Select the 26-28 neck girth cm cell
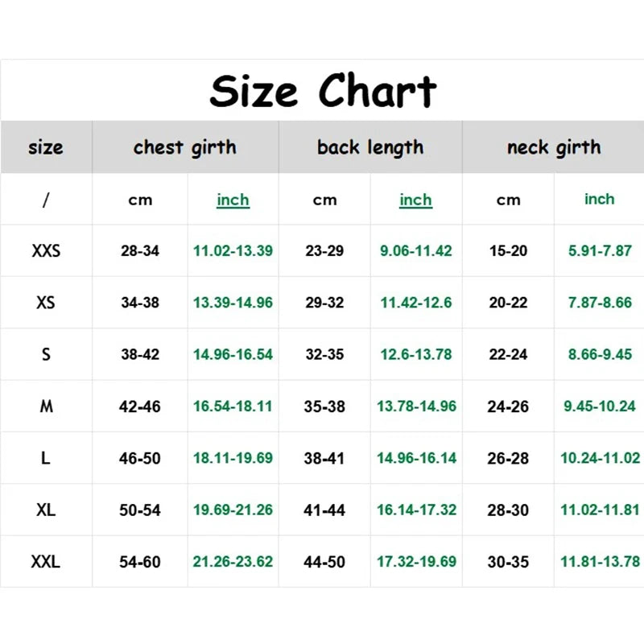This screenshot has width=644, height=644. [508, 458]
